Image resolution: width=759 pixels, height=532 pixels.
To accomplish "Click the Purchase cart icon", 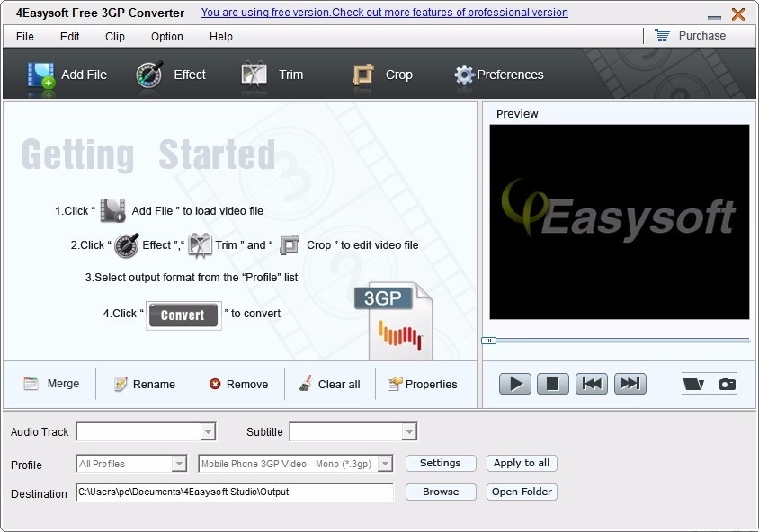I will (x=662, y=35).
